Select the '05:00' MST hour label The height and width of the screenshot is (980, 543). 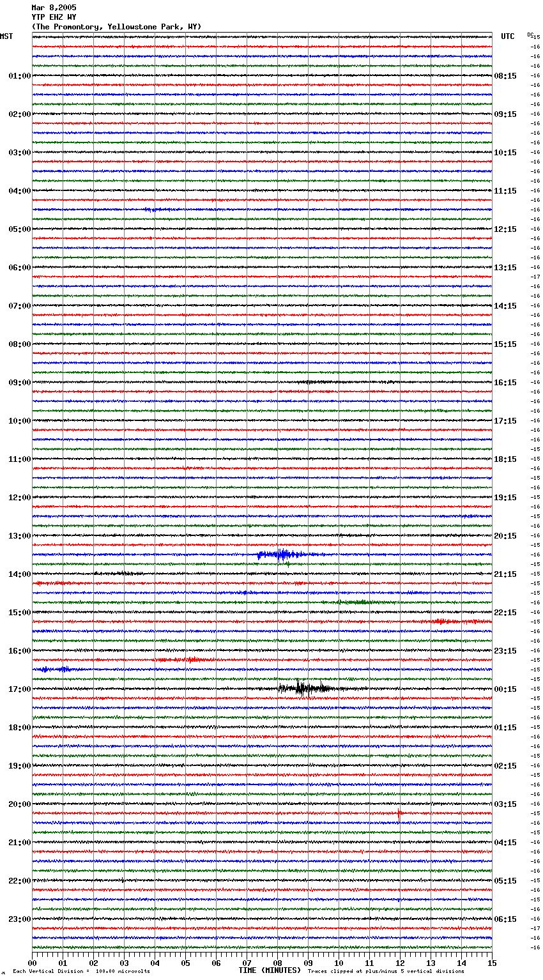click(x=20, y=229)
